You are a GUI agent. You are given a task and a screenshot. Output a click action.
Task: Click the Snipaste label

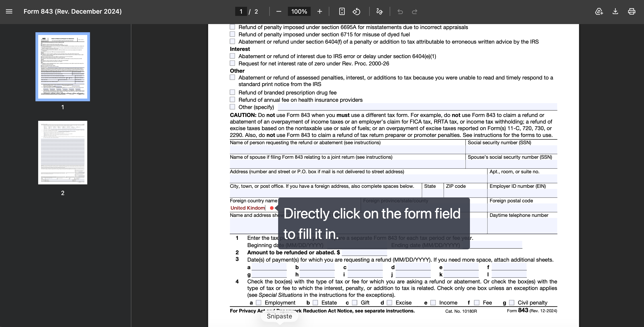[279, 316]
